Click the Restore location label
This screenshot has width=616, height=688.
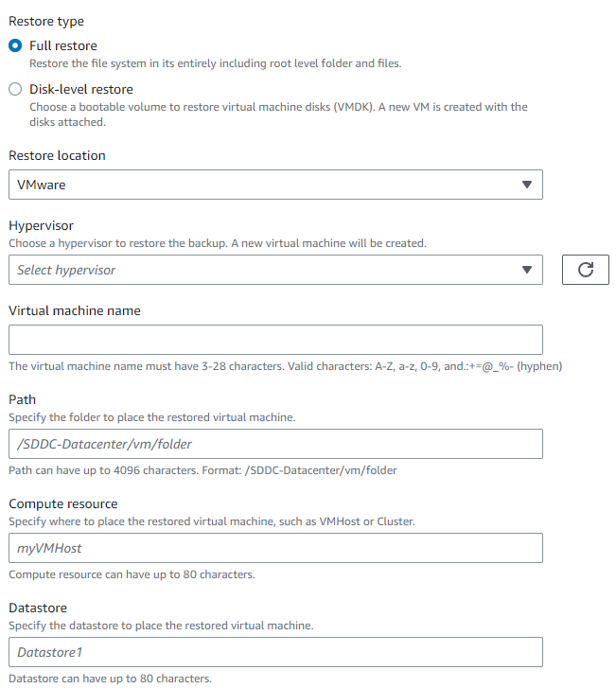tap(57, 155)
